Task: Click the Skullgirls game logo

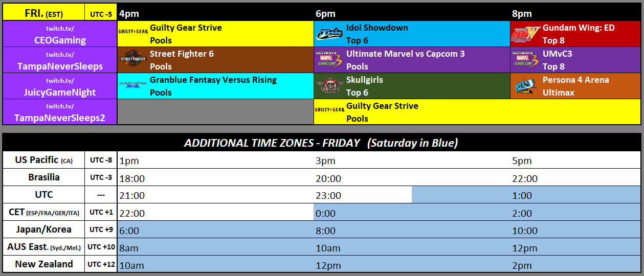Action: pos(329,86)
